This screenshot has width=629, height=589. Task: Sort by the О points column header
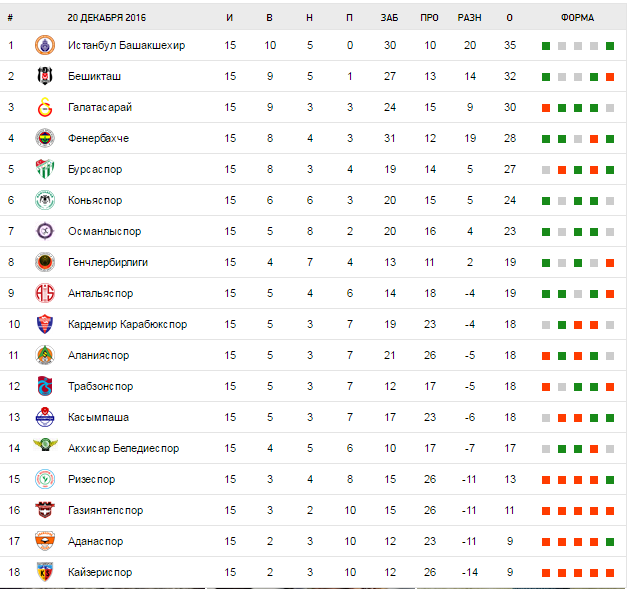510,18
